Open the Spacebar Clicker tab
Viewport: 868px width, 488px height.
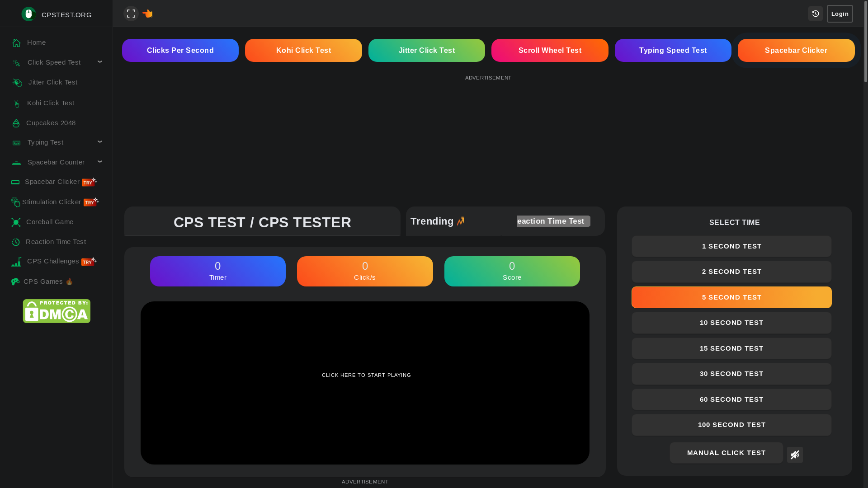click(796, 50)
